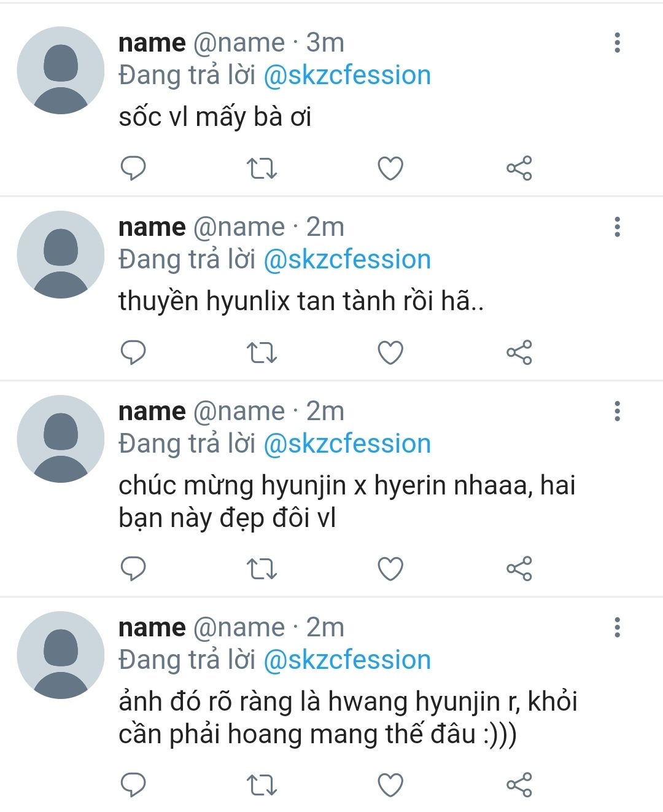Image resolution: width=663 pixels, height=812 pixels.
Task: Retweet the "sốc vl mấy bà ơi" tweet
Action: [x=262, y=168]
